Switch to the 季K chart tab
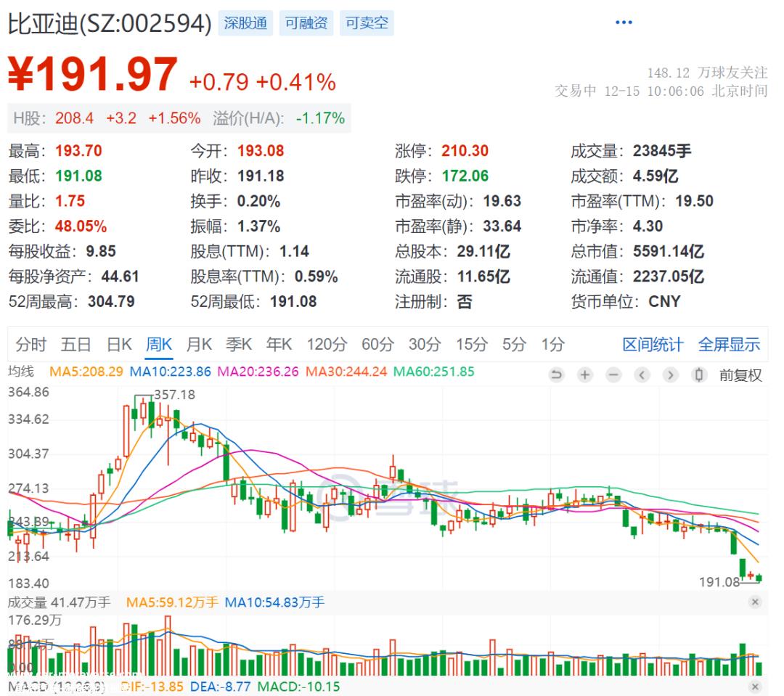The width and height of the screenshot is (784, 696). 239,344
